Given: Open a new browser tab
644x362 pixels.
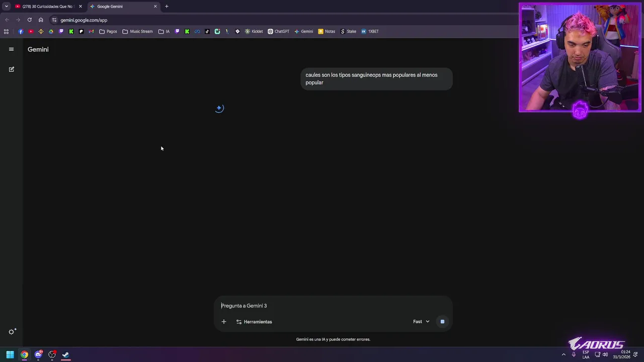Looking at the screenshot, I should tap(167, 7).
